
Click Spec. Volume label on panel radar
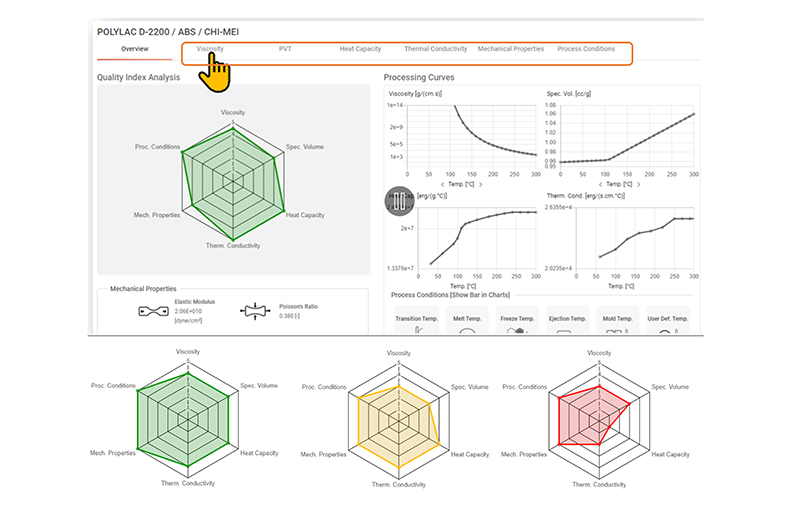coord(305,147)
